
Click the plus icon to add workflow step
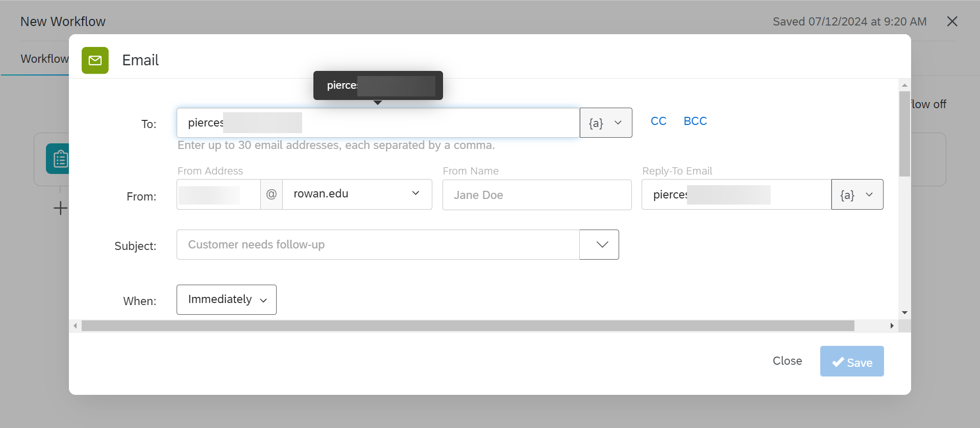(60, 208)
